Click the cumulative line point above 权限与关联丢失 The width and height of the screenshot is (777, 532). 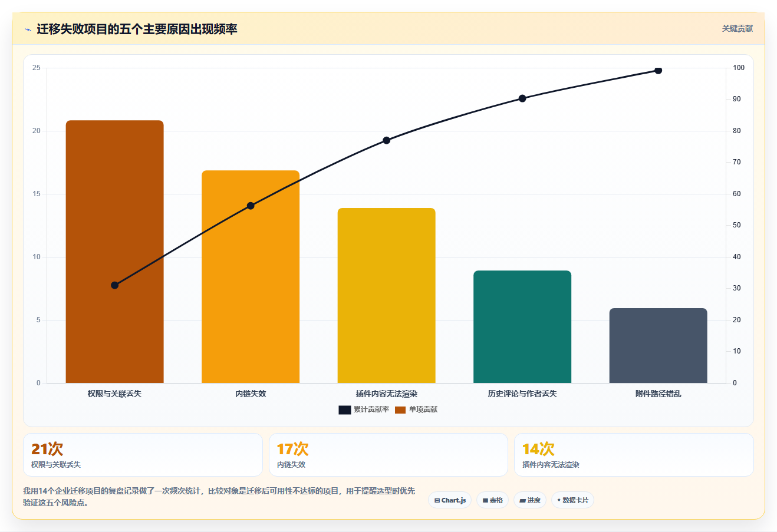[114, 285]
